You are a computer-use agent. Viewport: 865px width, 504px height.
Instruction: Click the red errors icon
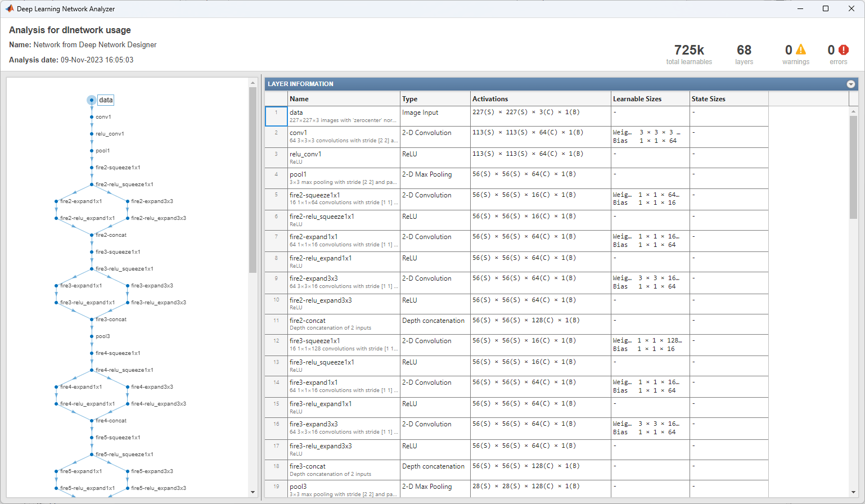843,50
